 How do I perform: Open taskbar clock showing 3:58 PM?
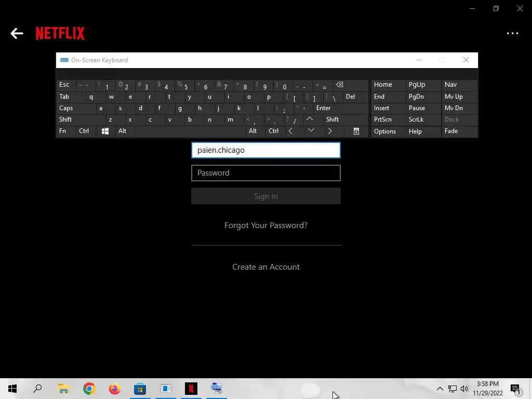coord(487,389)
